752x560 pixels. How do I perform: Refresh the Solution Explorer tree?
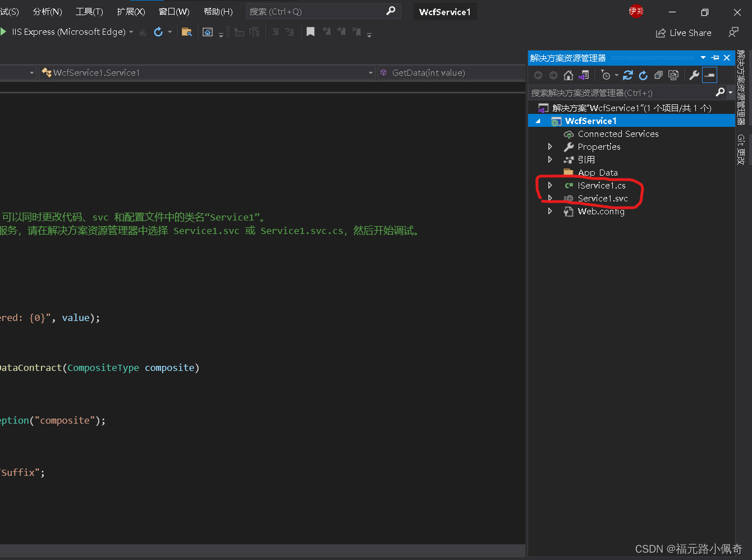point(643,75)
